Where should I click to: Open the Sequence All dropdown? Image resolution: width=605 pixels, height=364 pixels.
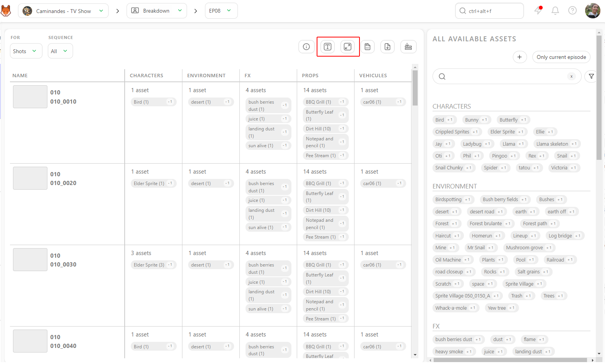pos(60,51)
